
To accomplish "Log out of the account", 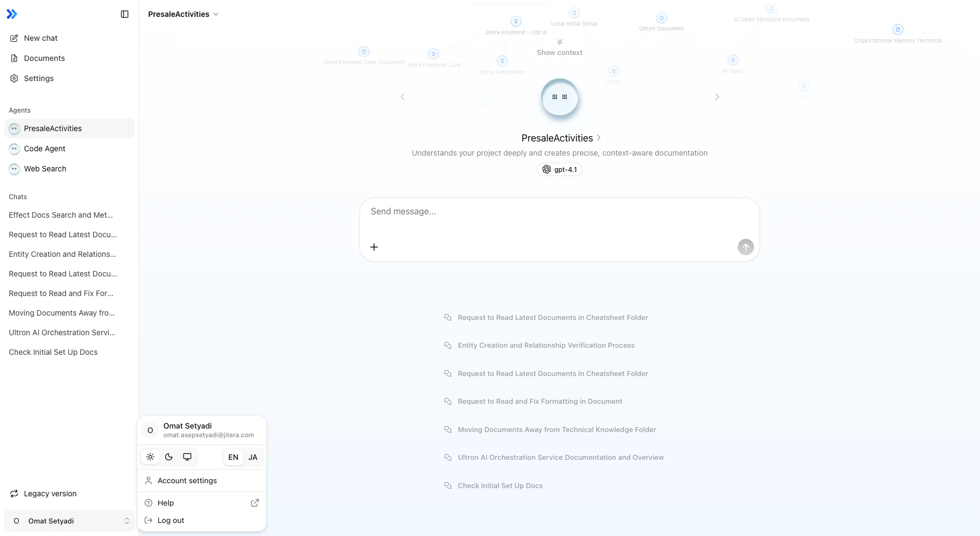I will [x=201, y=520].
